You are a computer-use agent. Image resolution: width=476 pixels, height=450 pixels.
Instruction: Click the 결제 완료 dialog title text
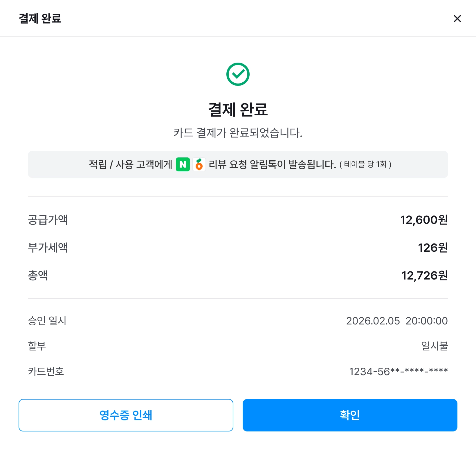point(40,19)
